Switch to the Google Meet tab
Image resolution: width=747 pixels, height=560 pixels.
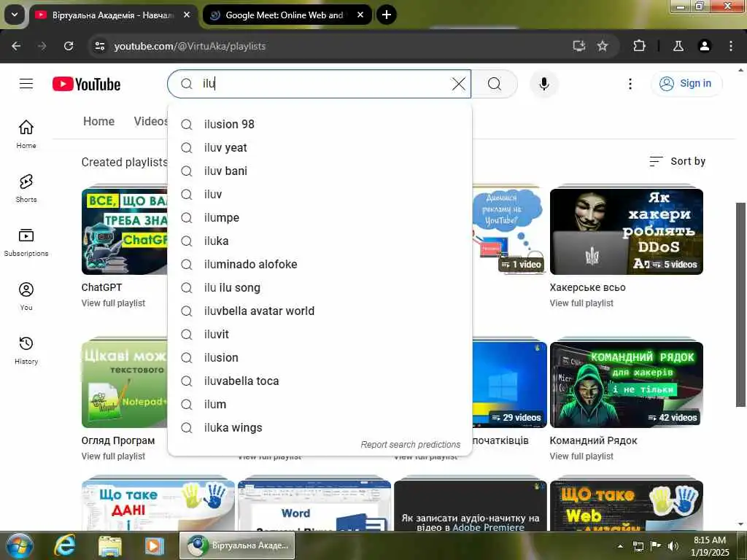click(284, 15)
